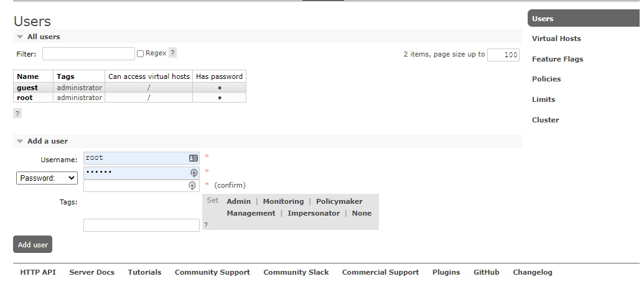This screenshot has height=302, width=644.
Task: Open the help question mark next to Regex
Action: [173, 53]
